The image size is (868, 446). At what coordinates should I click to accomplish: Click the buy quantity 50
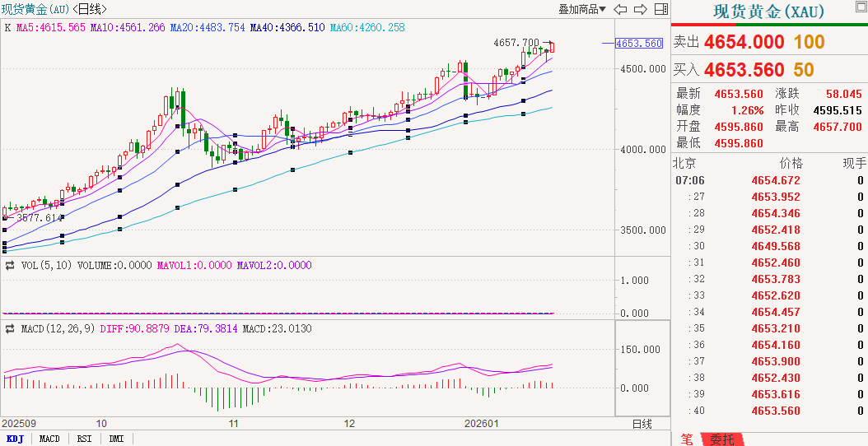tap(804, 70)
